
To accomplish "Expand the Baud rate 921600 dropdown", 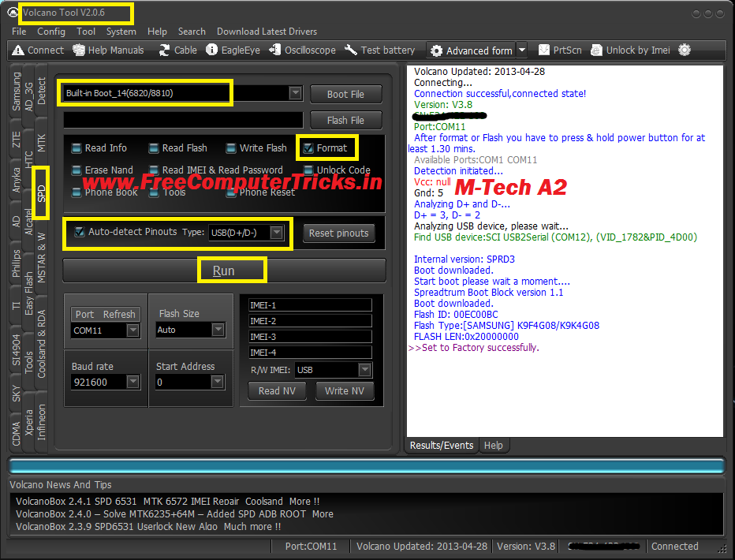I will coord(132,382).
